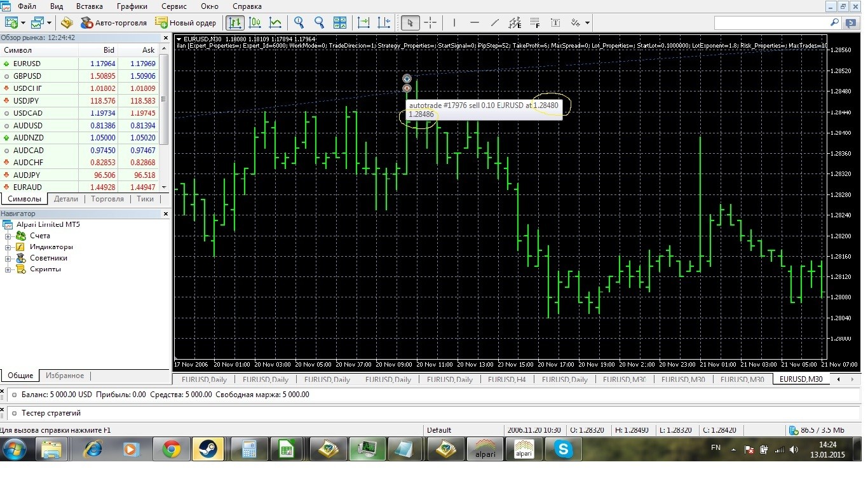
Task: Select the AUDNZD symbol row
Action: pos(79,138)
